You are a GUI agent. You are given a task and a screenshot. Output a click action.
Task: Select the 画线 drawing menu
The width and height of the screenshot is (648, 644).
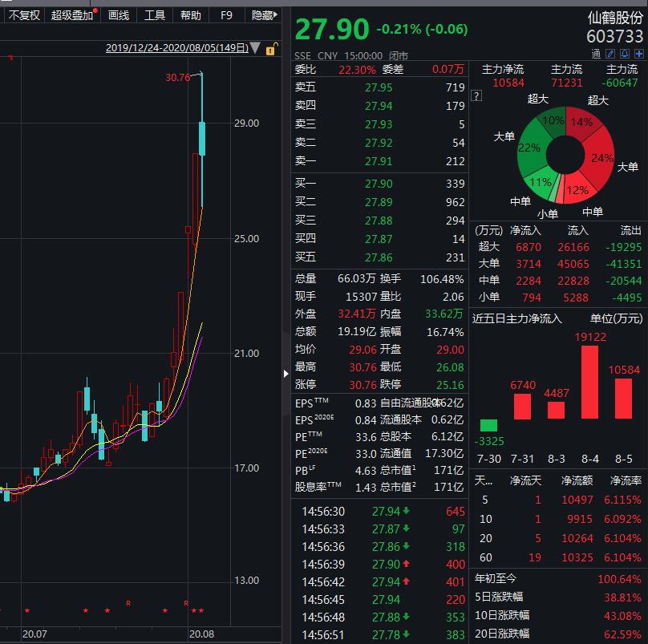[119, 14]
